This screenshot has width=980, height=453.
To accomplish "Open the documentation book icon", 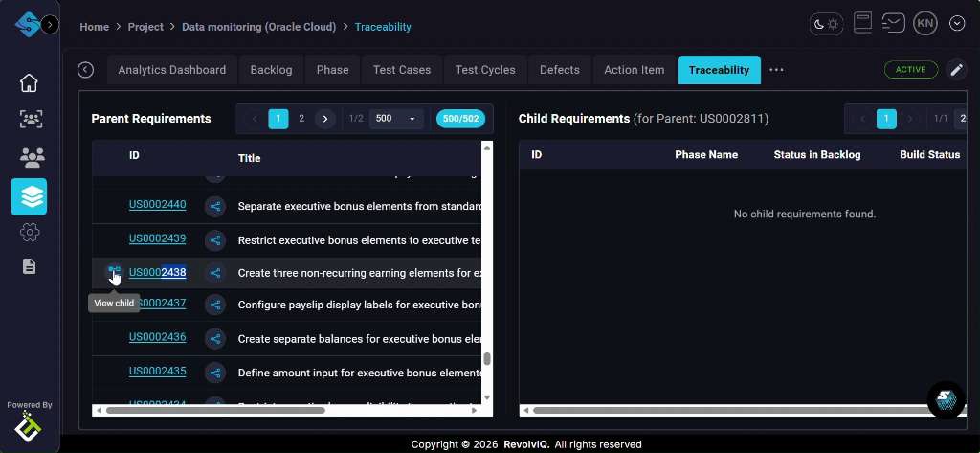I will (862, 24).
